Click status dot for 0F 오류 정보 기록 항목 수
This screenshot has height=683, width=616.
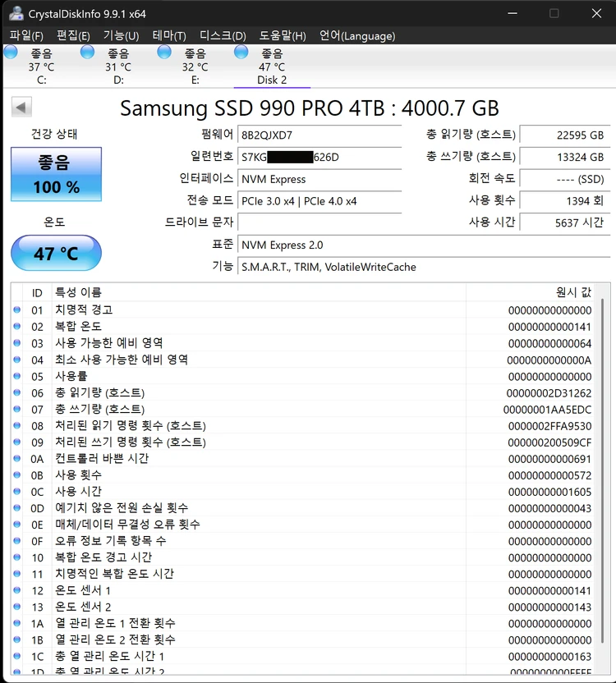pyautogui.click(x=17, y=540)
